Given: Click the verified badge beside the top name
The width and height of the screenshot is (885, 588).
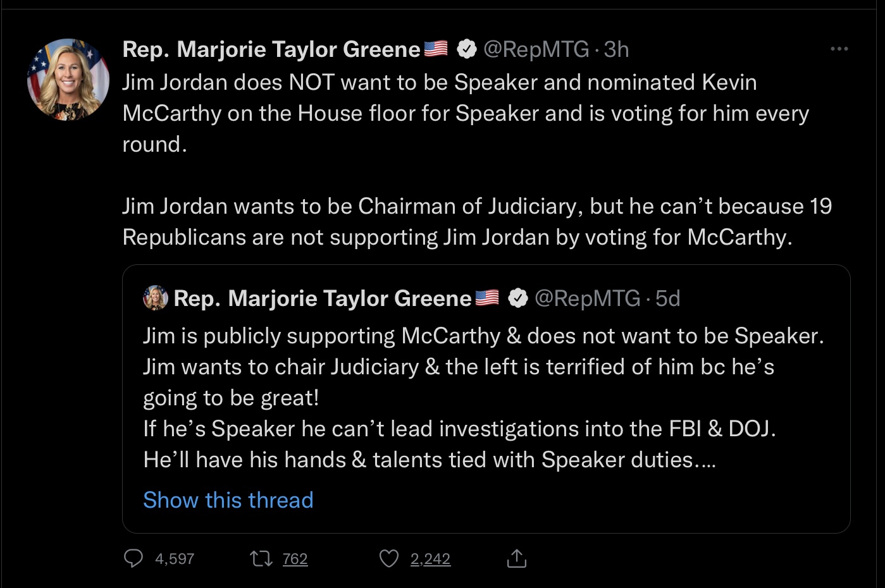Looking at the screenshot, I should coord(466,49).
